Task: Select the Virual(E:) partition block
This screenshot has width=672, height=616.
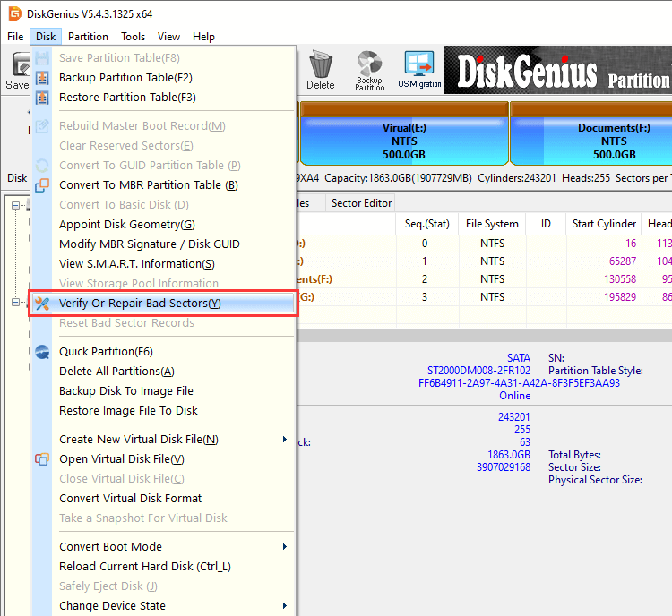Action: (404, 141)
